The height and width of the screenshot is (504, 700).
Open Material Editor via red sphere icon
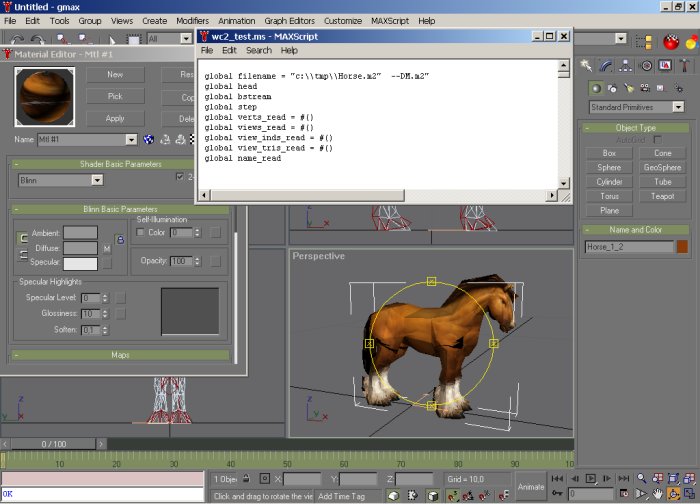tap(671, 42)
